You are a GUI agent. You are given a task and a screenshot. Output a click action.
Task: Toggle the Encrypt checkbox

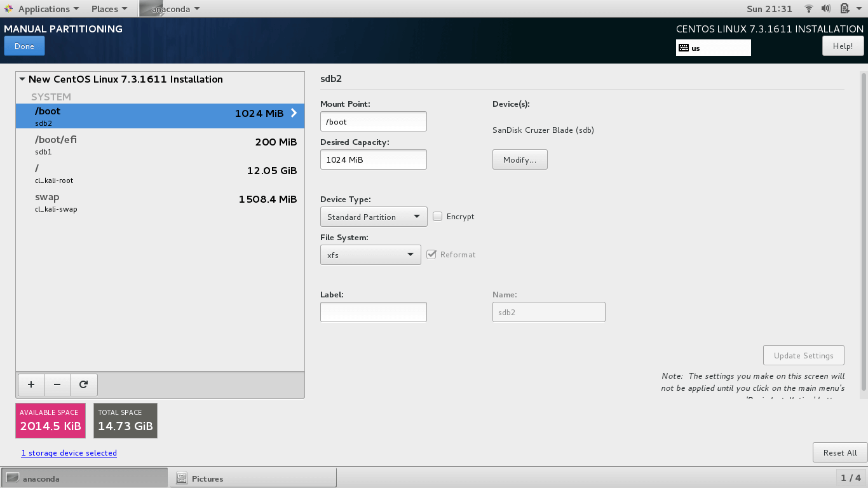coord(438,217)
